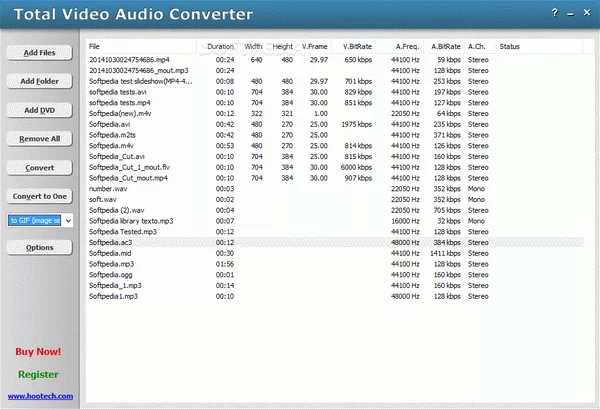Click the 322 width value

(256, 114)
